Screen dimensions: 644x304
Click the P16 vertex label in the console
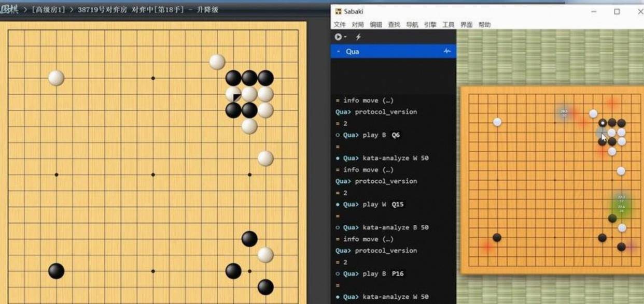pos(397,273)
